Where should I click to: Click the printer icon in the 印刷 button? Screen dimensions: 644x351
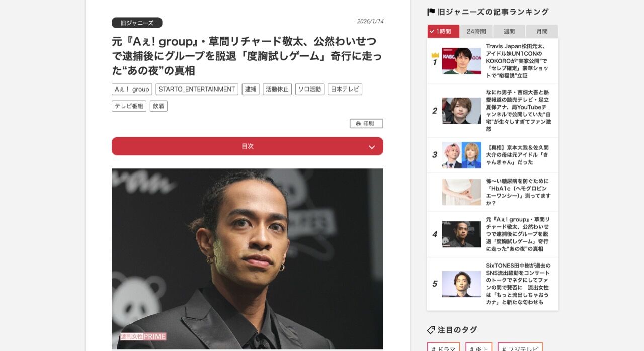point(358,124)
